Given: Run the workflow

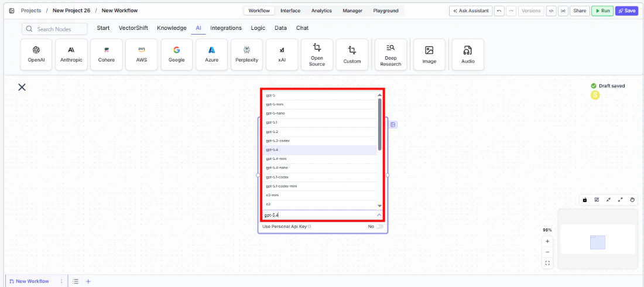Looking at the screenshot, I should coord(602,11).
